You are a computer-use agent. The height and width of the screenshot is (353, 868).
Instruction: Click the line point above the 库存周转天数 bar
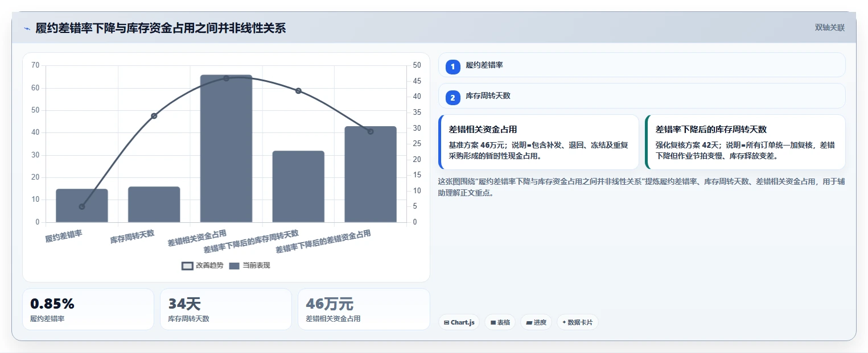click(x=154, y=116)
